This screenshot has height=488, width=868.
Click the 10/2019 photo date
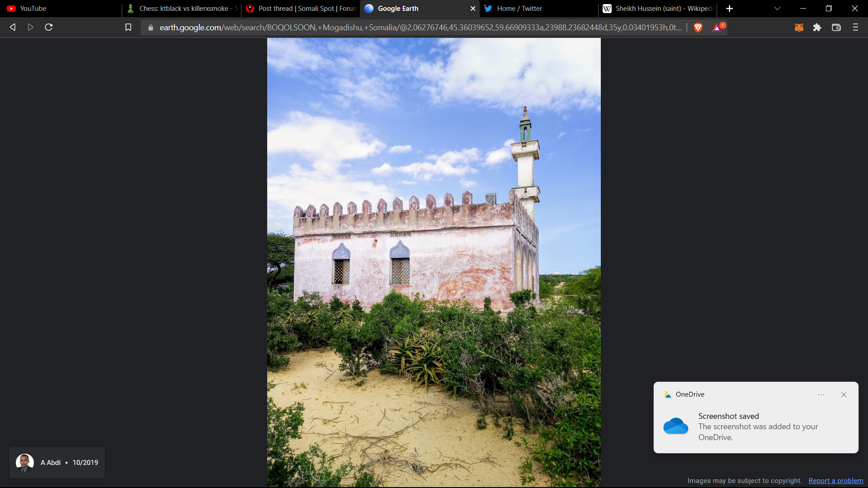tap(85, 463)
